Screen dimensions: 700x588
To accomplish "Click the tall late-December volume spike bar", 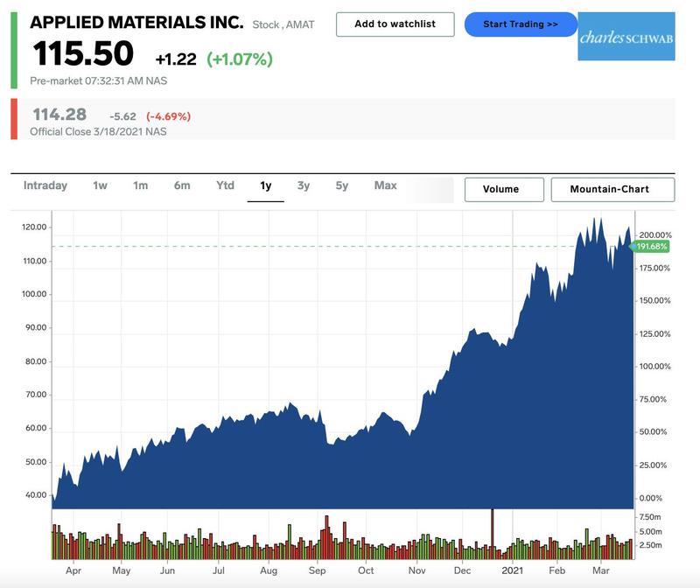I will point(493,534).
